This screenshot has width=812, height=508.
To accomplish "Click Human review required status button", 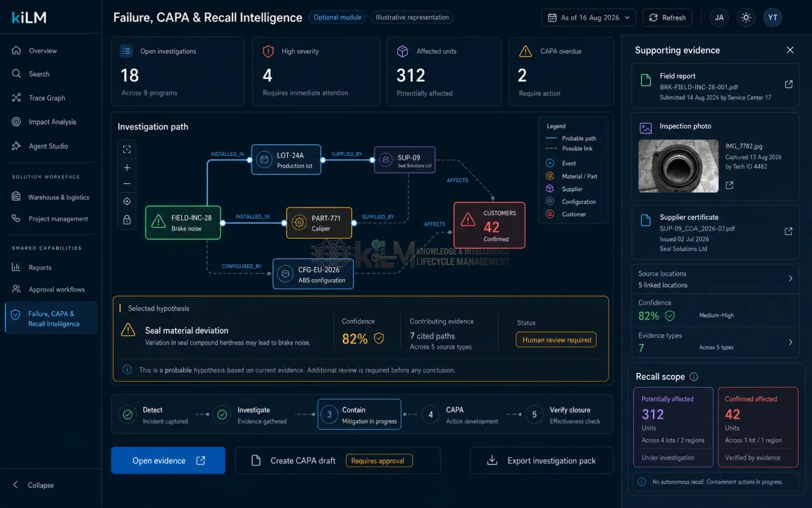I will (556, 340).
